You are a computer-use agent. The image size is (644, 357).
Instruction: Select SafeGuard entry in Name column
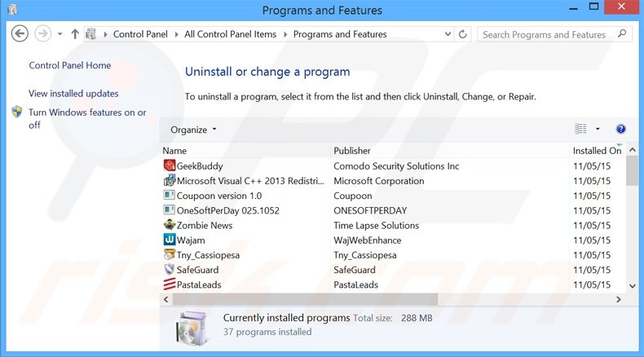click(197, 270)
